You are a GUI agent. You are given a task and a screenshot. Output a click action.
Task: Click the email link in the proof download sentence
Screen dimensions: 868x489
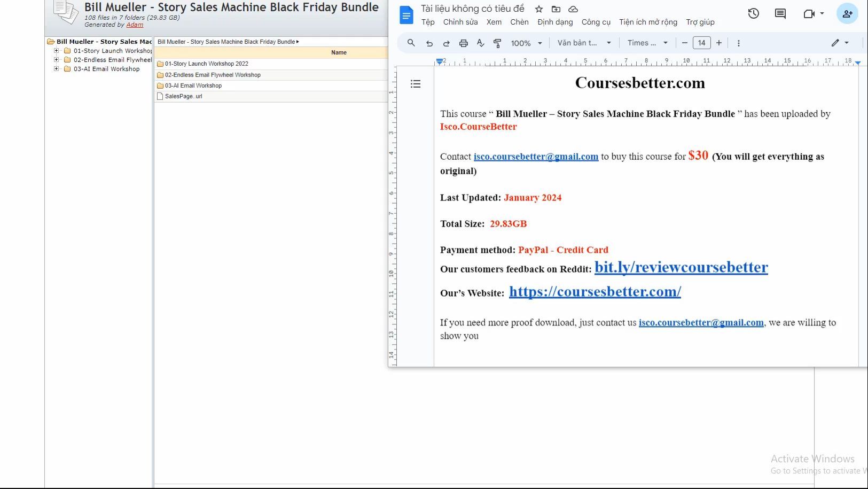click(x=701, y=323)
